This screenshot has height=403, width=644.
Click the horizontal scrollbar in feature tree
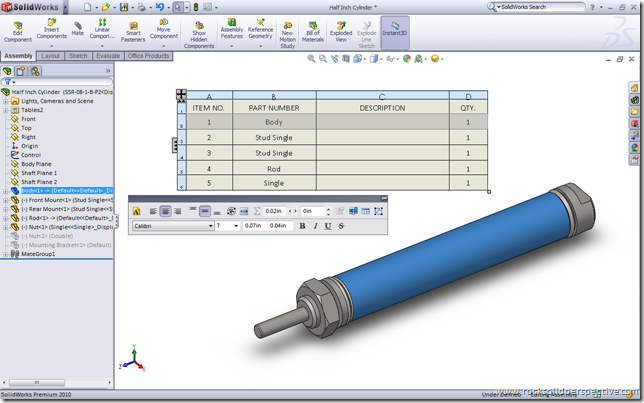pyautogui.click(x=37, y=382)
